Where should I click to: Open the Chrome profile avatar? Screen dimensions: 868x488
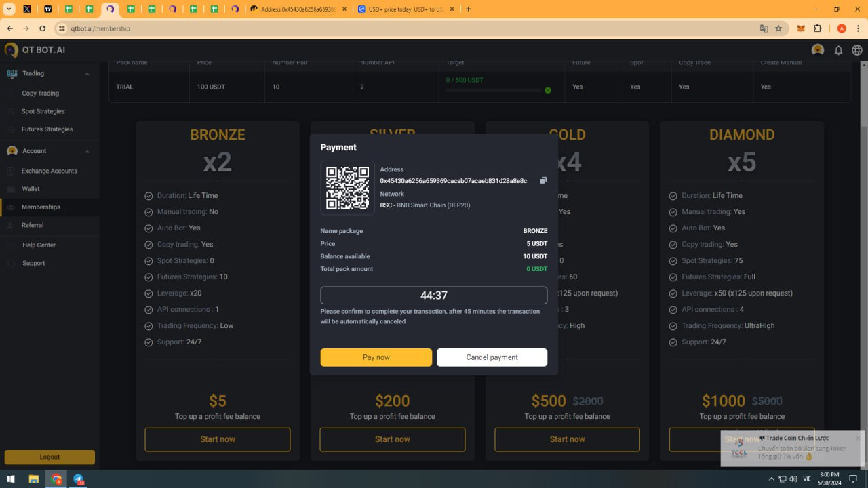pyautogui.click(x=842, y=28)
